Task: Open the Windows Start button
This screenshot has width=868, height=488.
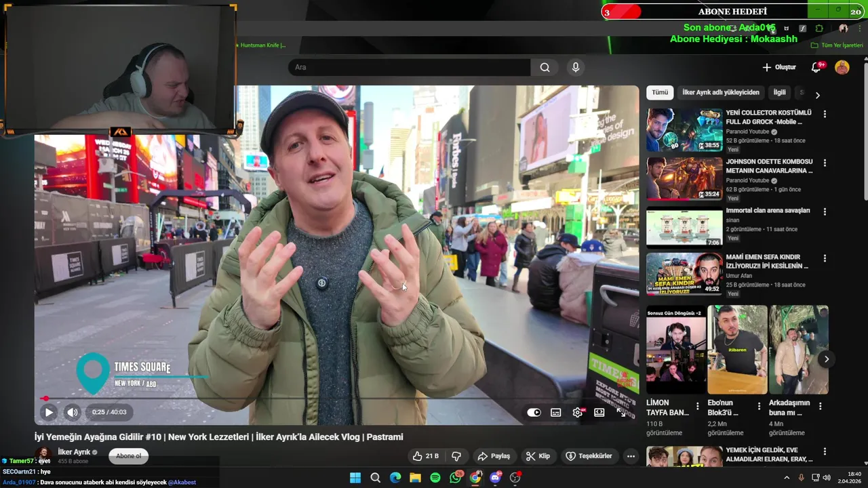Action: tap(355, 478)
